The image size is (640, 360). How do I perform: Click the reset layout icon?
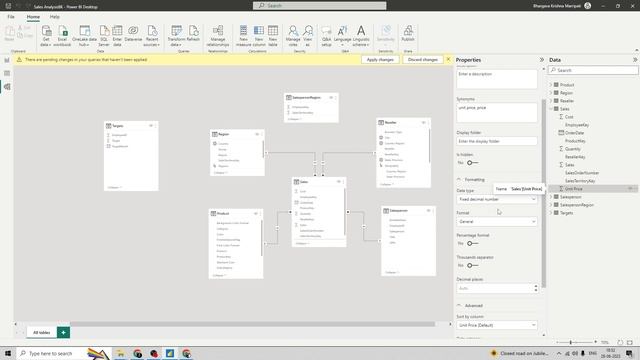click(620, 342)
